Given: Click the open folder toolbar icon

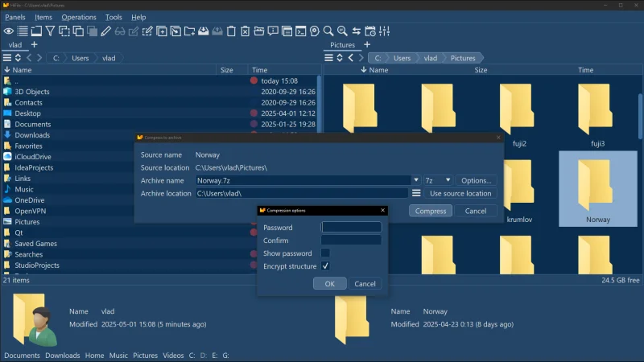Looking at the screenshot, I should coord(259,31).
